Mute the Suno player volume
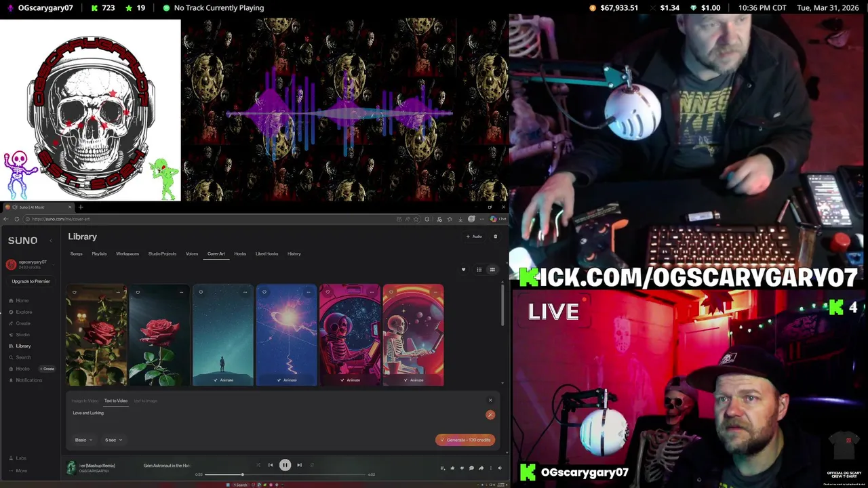This screenshot has height=488, width=868. tap(500, 468)
